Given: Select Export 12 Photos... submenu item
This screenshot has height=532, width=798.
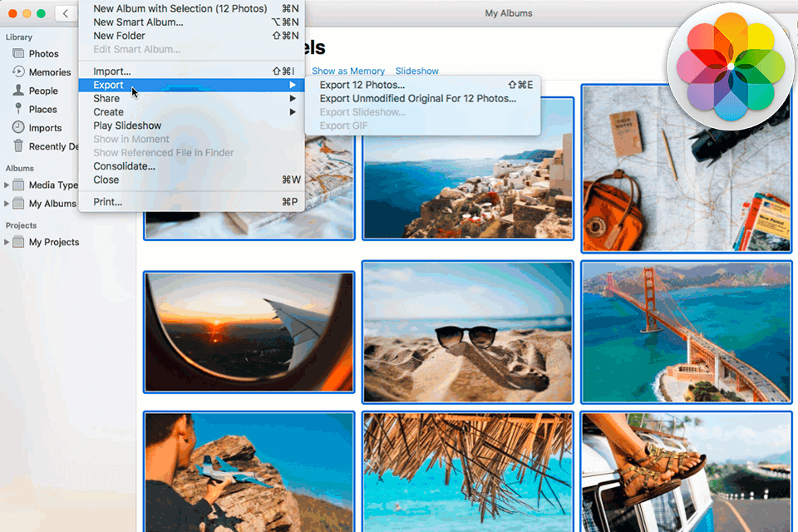Looking at the screenshot, I should coord(423,85).
